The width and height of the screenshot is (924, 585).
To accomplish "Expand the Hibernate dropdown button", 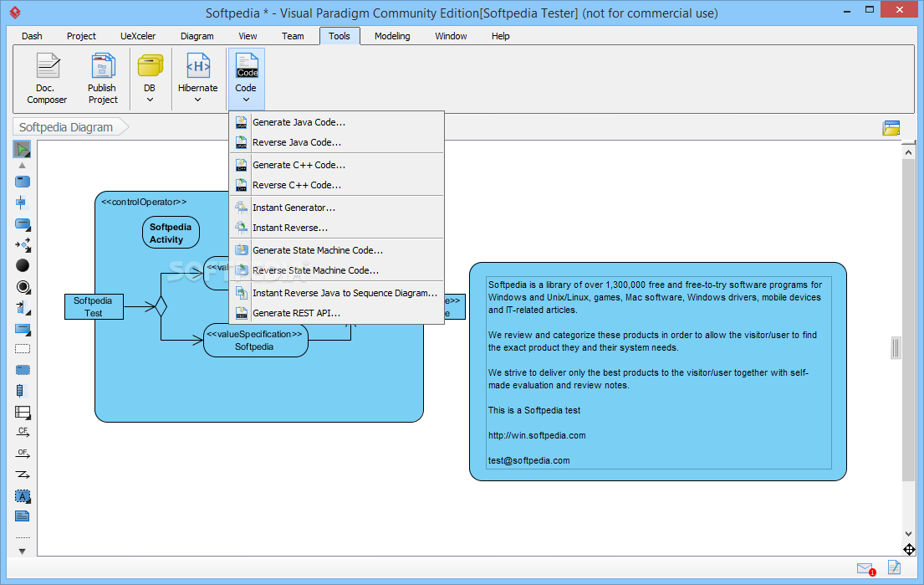I will point(198,79).
